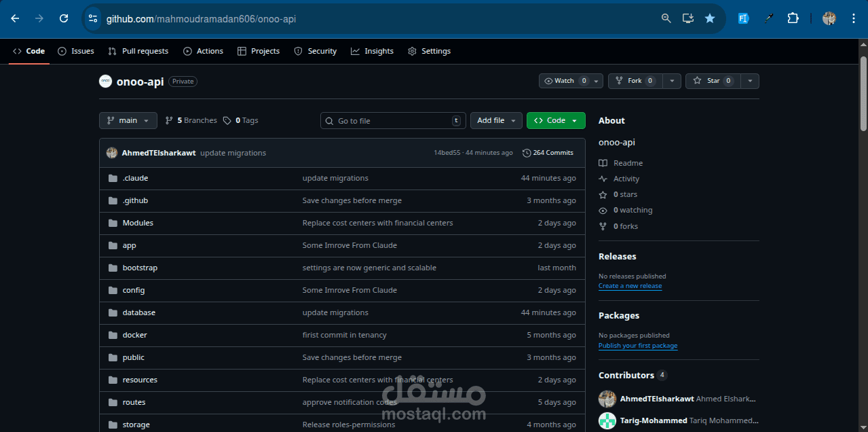Click the zoom magnifier icon in the address bar
This screenshot has height=432, width=868.
(x=666, y=18)
